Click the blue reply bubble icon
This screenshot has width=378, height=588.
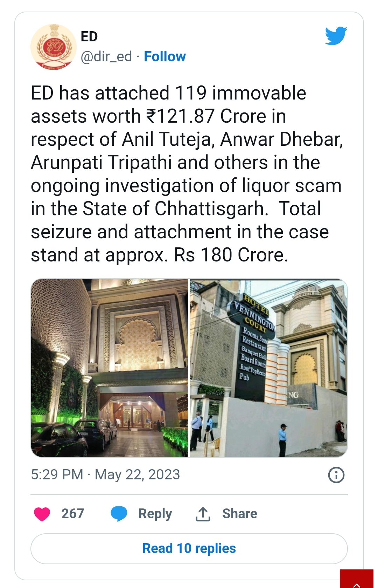coord(119,514)
